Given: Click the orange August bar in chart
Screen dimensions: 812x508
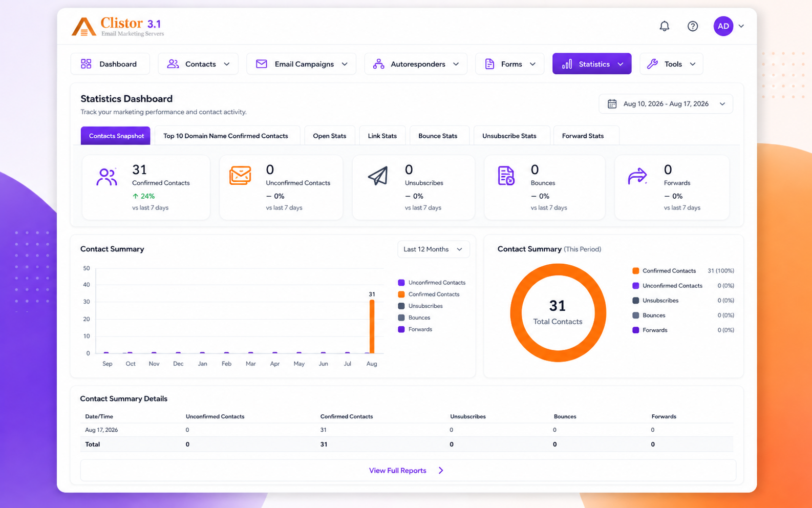Looking at the screenshot, I should (x=372, y=327).
